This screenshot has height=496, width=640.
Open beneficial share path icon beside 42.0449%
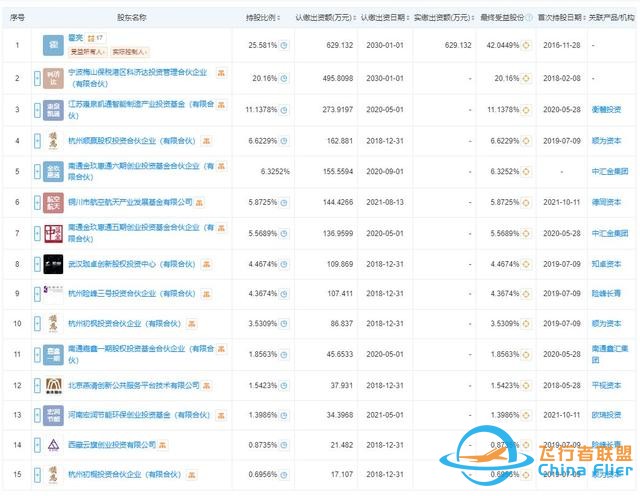pyautogui.click(x=527, y=45)
